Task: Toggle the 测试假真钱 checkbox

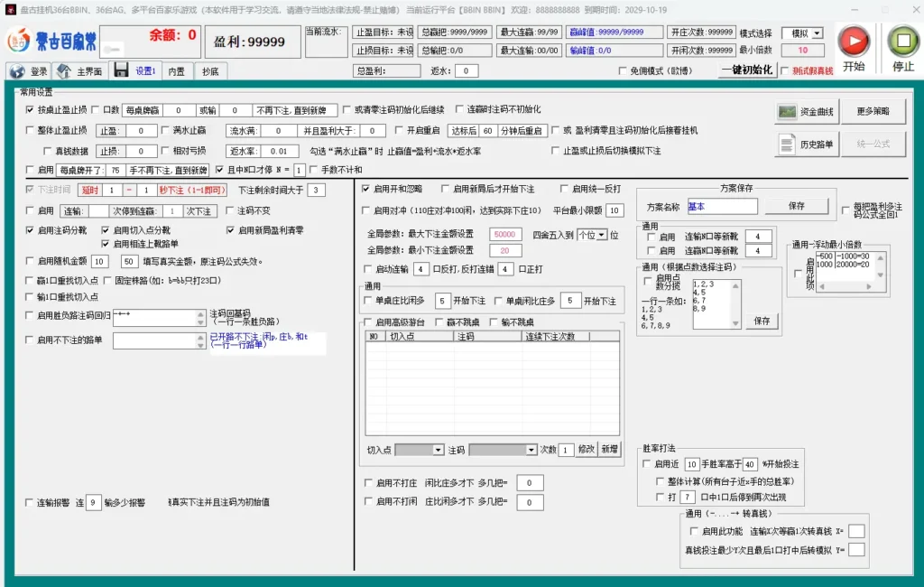Action: click(x=784, y=70)
